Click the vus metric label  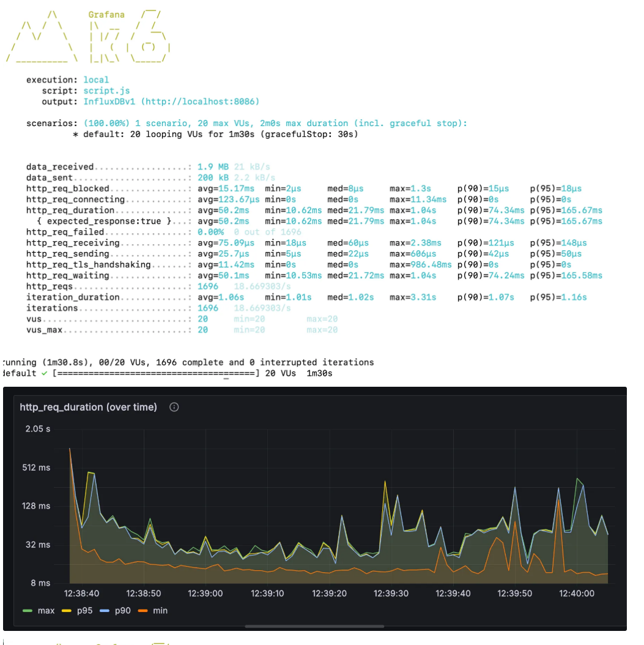point(34,319)
